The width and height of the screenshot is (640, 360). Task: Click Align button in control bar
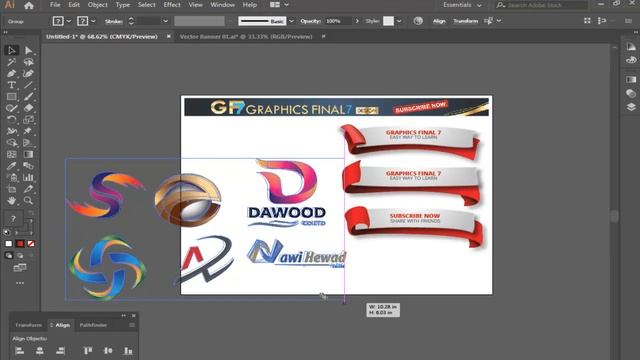(439, 21)
